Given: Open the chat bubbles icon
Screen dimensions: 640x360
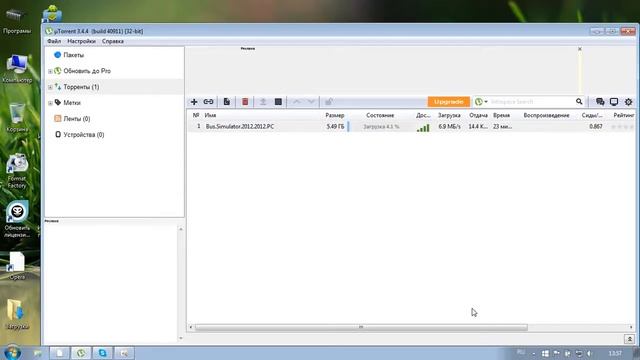Looking at the screenshot, I should (x=600, y=102).
